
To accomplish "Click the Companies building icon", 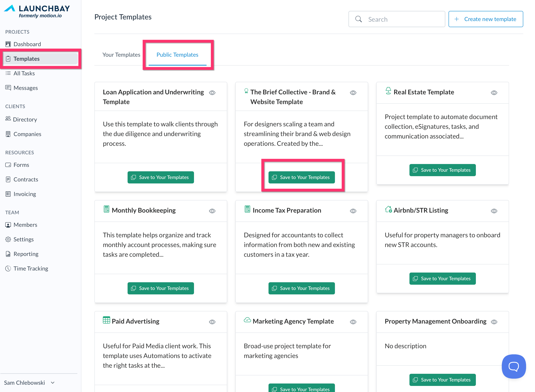I will pos(8,134).
